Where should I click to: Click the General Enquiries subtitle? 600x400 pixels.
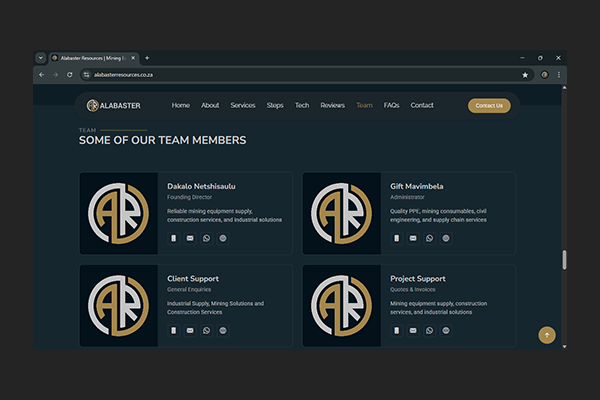click(x=189, y=289)
